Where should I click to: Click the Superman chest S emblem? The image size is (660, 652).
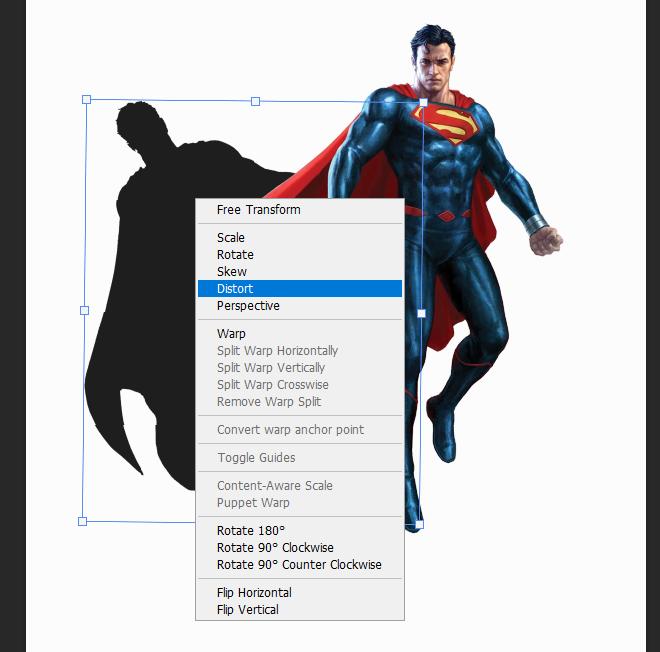(x=446, y=124)
